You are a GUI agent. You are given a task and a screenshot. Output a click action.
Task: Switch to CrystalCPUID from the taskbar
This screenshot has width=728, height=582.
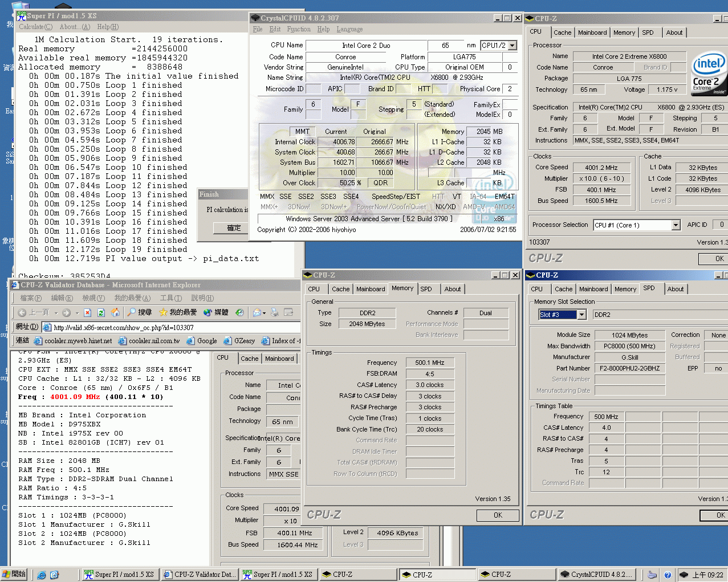(596, 575)
